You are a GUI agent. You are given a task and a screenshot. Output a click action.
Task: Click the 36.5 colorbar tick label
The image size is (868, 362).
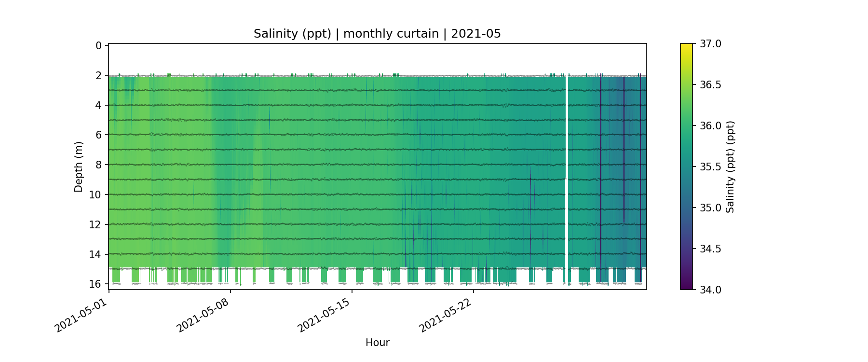710,85
